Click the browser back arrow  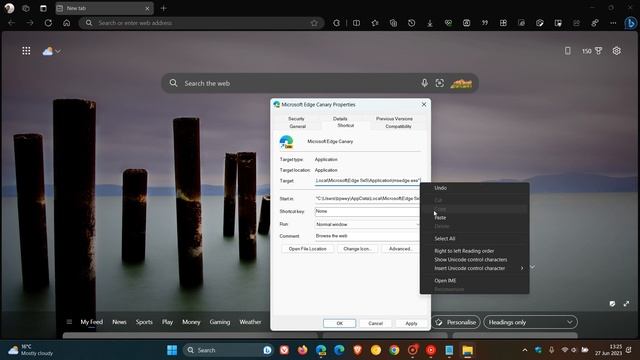click(x=11, y=23)
